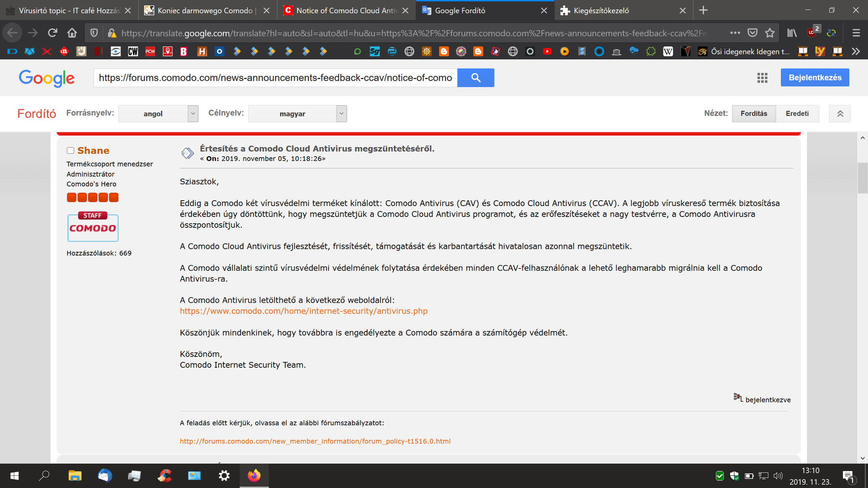868x488 pixels.
Task: Focus the Google translate URL input field
Action: [x=275, y=77]
